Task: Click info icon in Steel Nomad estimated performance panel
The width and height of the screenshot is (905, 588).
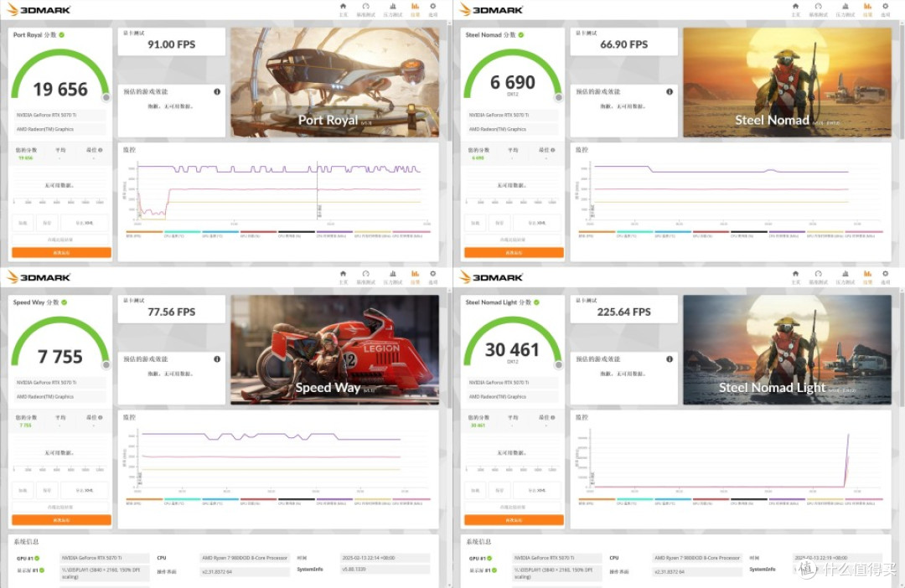Action: [x=670, y=92]
